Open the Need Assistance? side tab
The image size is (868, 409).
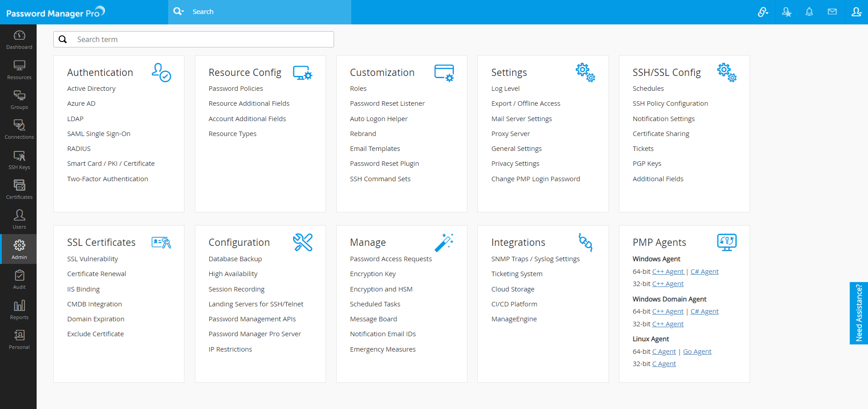pyautogui.click(x=859, y=313)
